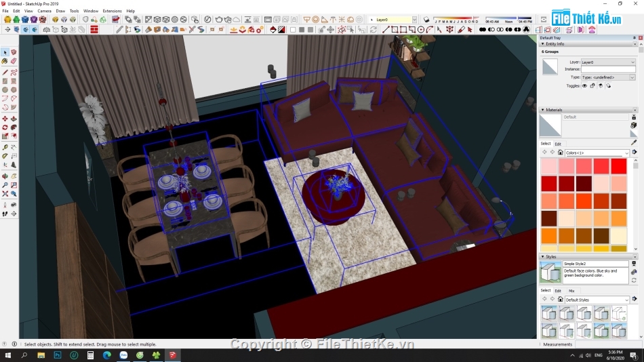Viewport: 644px width, 362px height.
Task: Toggle the shadows display button beside the month slider
Action: pyautogui.click(x=426, y=19)
